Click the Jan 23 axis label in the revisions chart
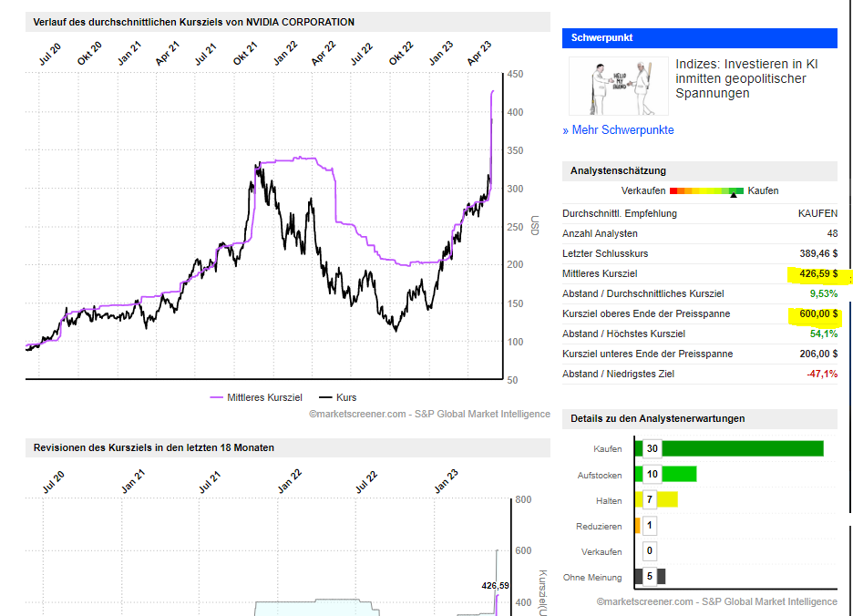The image size is (853, 616). point(446,481)
